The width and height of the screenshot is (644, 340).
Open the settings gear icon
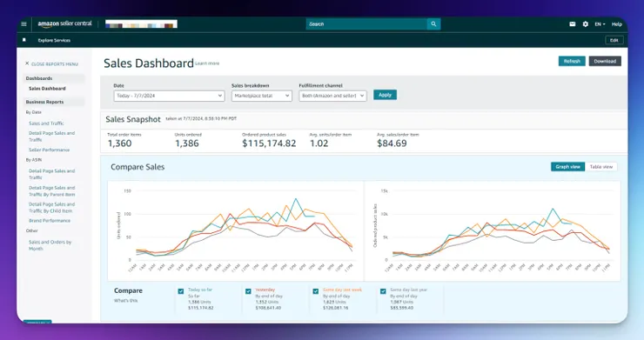tap(586, 24)
